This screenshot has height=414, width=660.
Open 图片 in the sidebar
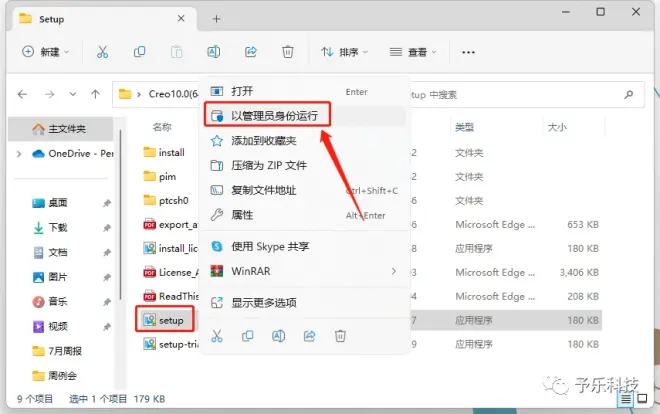[58, 277]
